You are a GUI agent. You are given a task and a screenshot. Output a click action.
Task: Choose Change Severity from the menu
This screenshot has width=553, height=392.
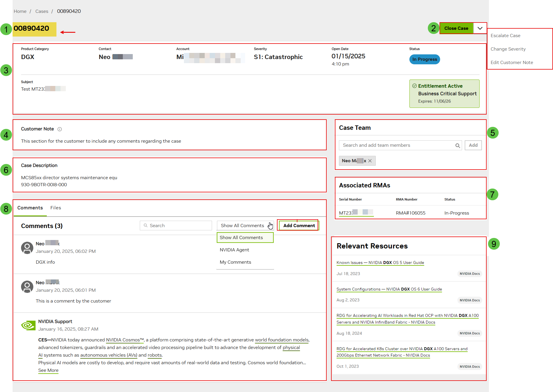(x=508, y=49)
